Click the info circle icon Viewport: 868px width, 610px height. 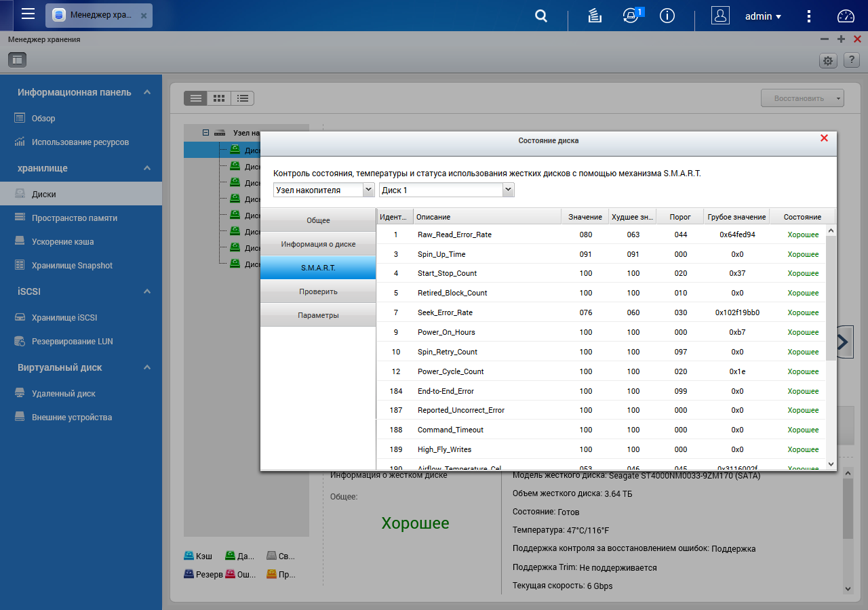pos(667,16)
